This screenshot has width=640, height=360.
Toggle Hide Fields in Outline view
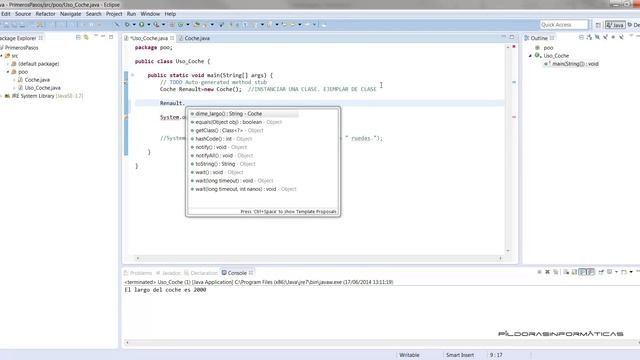(597, 37)
